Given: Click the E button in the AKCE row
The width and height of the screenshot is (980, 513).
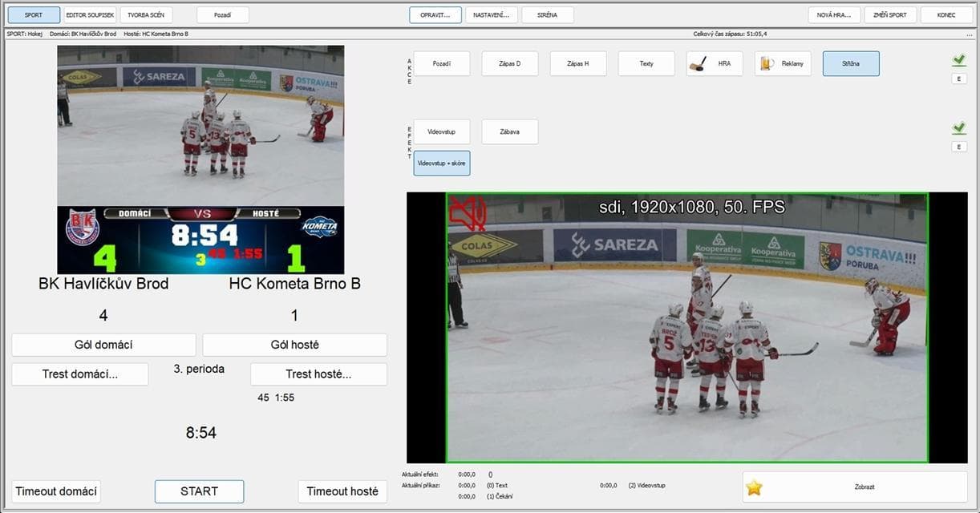Looking at the screenshot, I should 958,79.
